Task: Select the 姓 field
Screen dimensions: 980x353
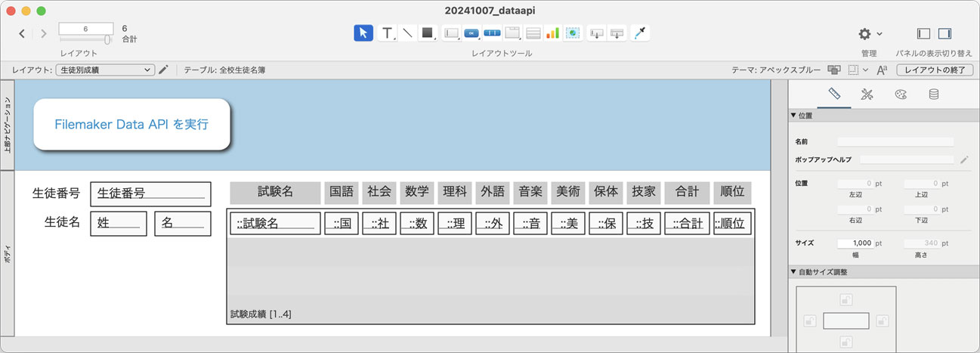Action: pyautogui.click(x=119, y=223)
